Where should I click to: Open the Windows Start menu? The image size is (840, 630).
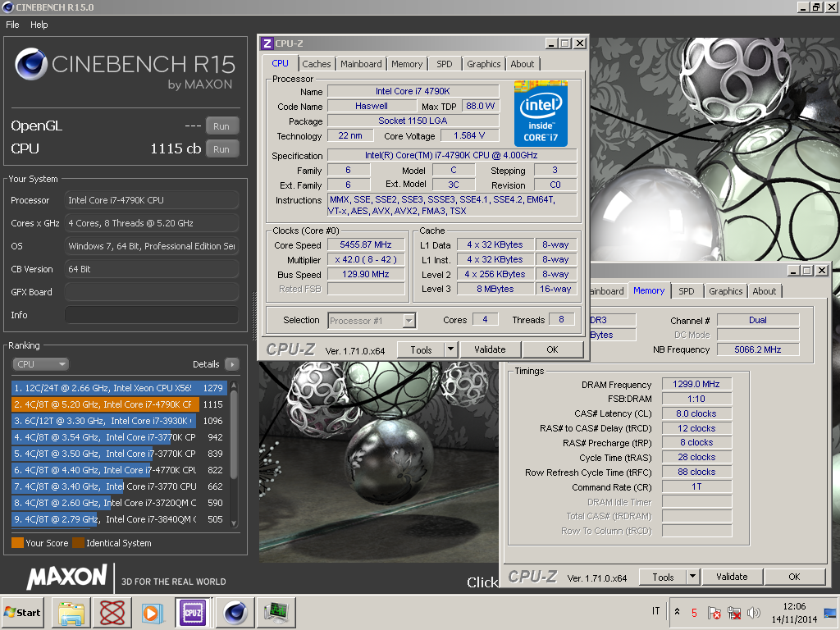(22, 612)
